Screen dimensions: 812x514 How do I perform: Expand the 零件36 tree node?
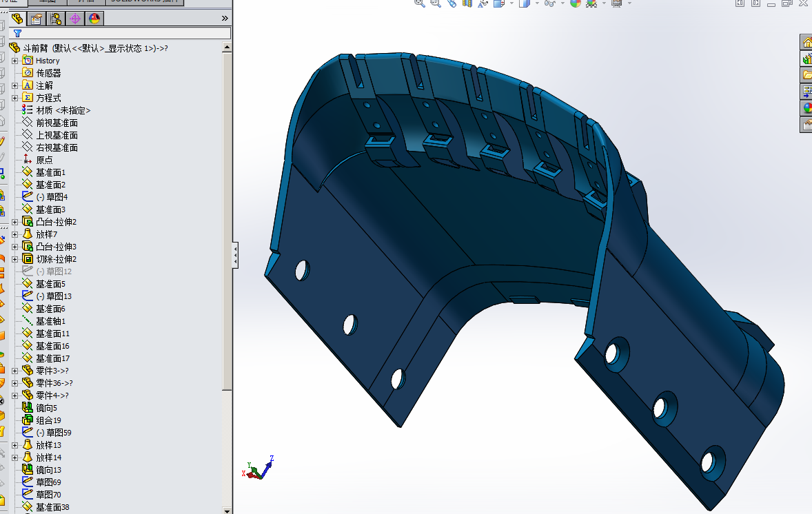tap(15, 383)
